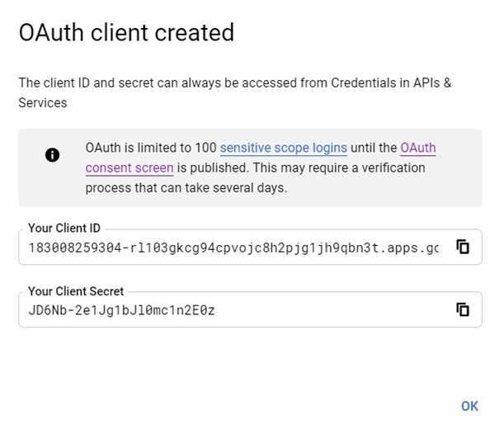504x434 pixels.
Task: Copy the Client ID to clipboard
Action: pos(463,247)
